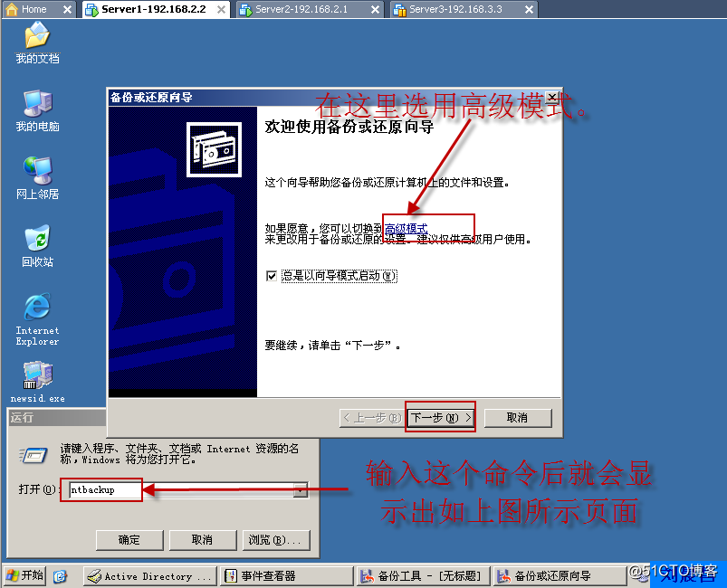The image size is (727, 588).
Task: Click 下一步(N) in backup wizard
Action: coord(441,418)
